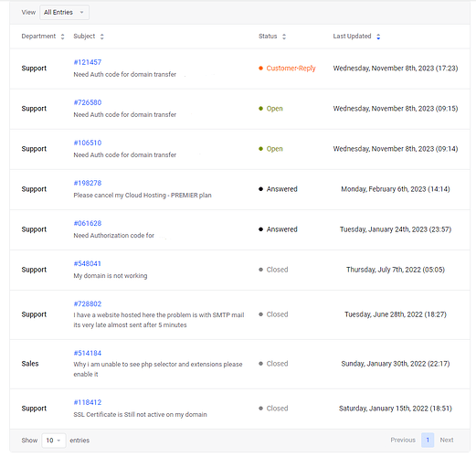Click the php selector subject text
Screen dimensions: 476x457
(x=158, y=369)
